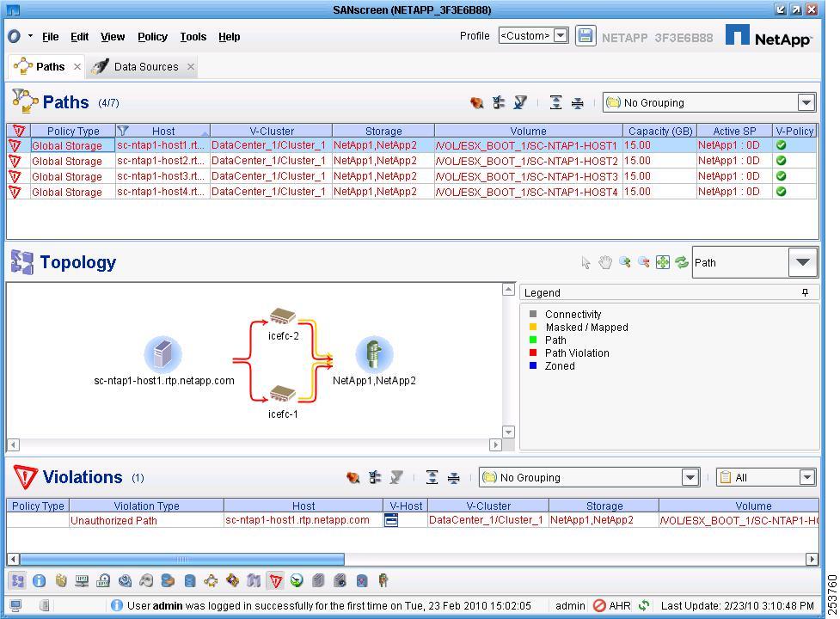This screenshot has height=619, width=840.
Task: Zoom out on the Topology view
Action: click(x=644, y=262)
